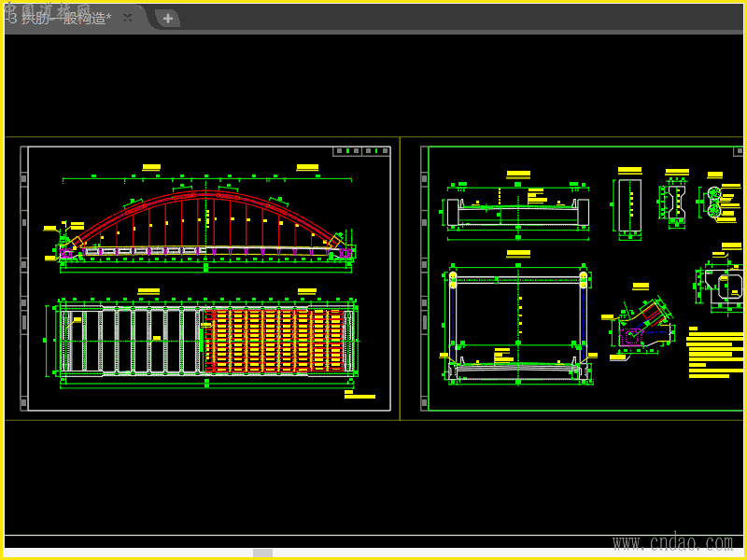Click the yellow title label above the arch elevation
The image size is (747, 560).
(x=151, y=168)
